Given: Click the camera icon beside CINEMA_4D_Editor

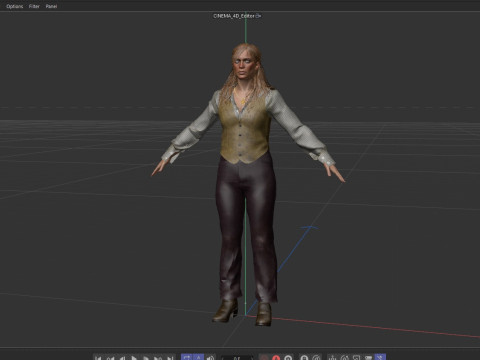Looking at the screenshot, I should coord(258,16).
